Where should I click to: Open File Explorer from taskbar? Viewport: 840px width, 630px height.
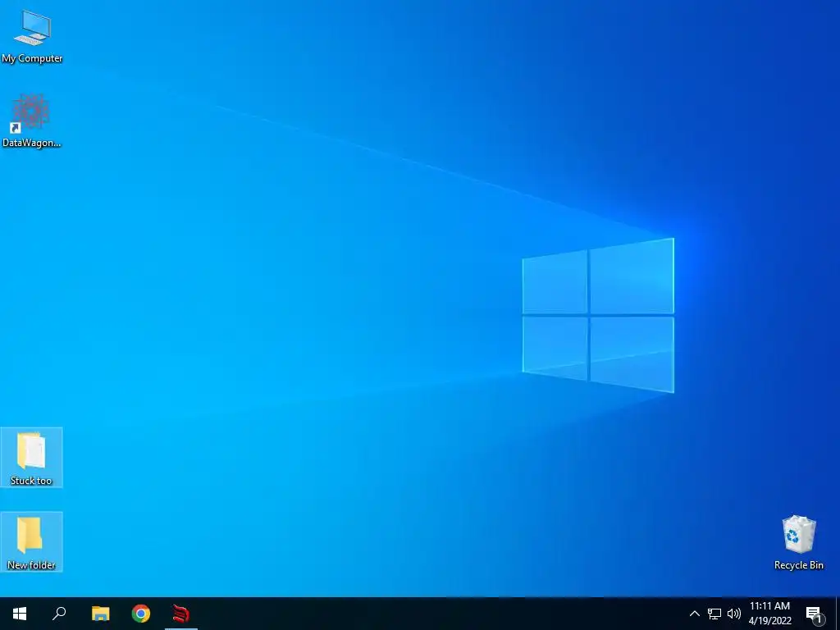click(100, 614)
